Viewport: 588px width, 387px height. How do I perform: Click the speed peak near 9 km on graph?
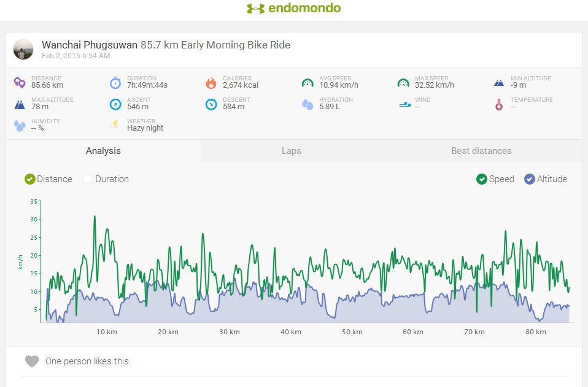95,216
